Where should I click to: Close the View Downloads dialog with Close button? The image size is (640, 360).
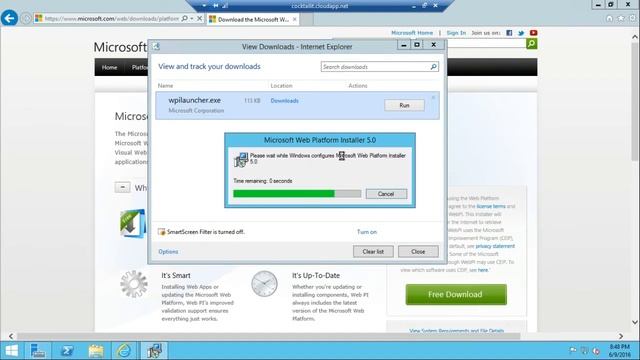point(418,251)
